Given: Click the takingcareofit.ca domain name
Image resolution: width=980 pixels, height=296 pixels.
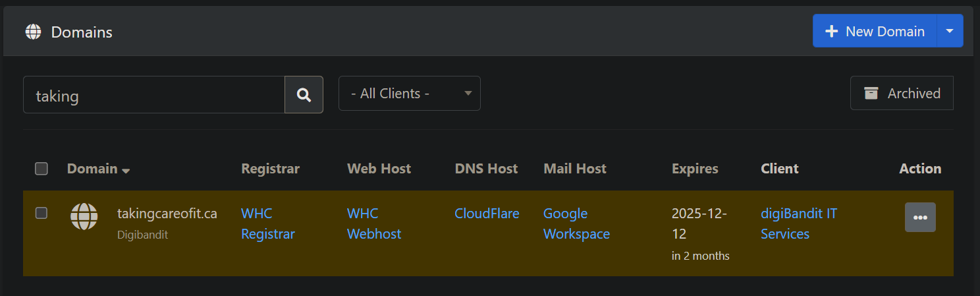Looking at the screenshot, I should (x=167, y=214).
